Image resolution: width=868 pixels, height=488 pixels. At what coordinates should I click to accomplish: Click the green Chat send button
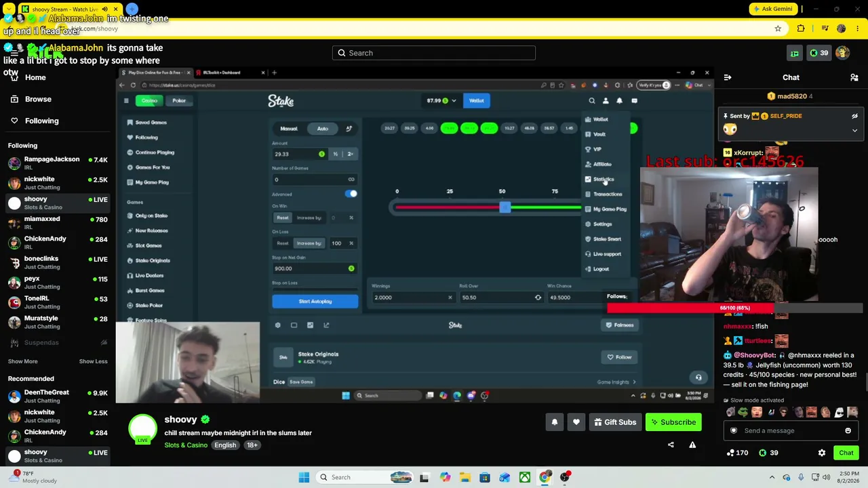point(846,453)
